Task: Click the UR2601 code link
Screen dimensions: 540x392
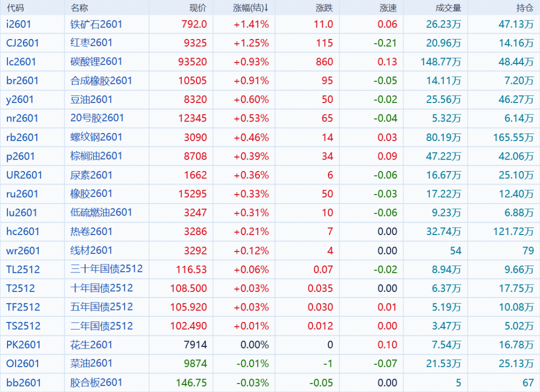Action: coord(24,175)
